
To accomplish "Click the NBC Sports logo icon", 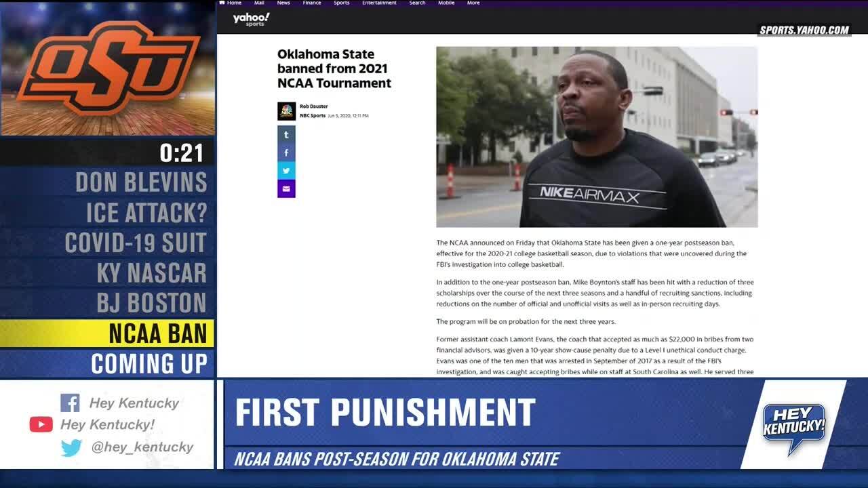I will [x=286, y=111].
